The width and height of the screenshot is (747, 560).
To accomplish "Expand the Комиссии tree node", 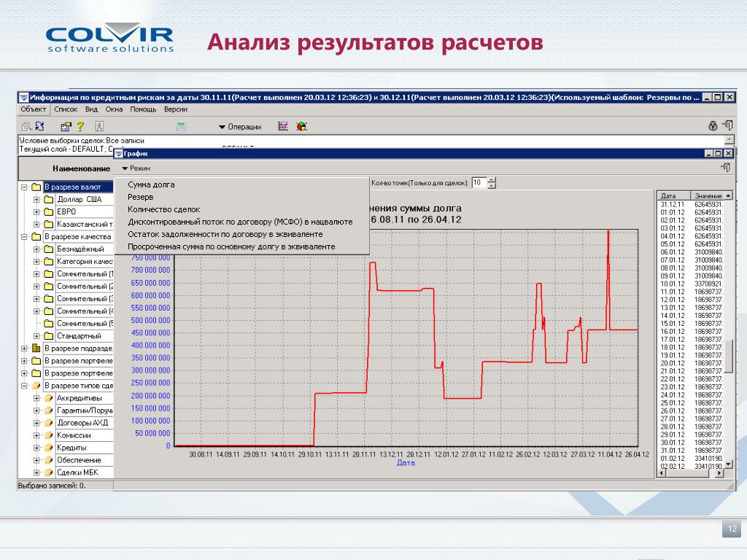I will point(36,435).
